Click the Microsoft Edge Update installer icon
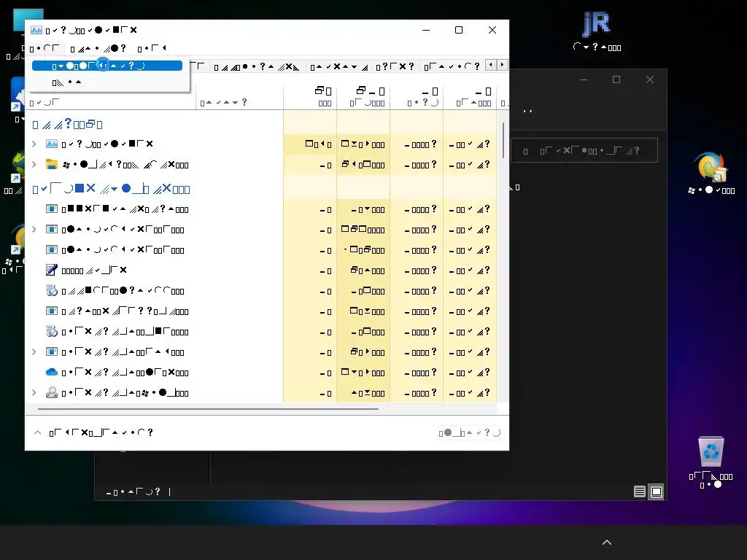Screen dimensions: 747x560 point(52,332)
